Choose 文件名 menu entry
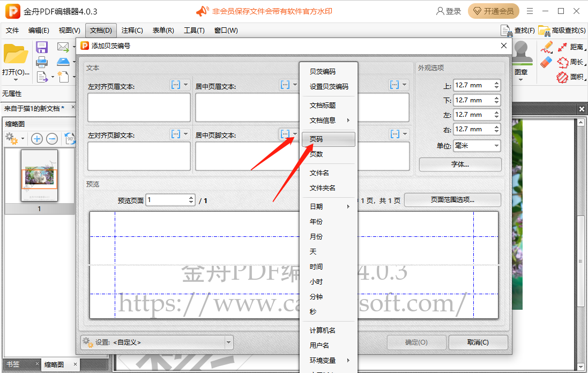588x373 pixels. (x=329, y=173)
